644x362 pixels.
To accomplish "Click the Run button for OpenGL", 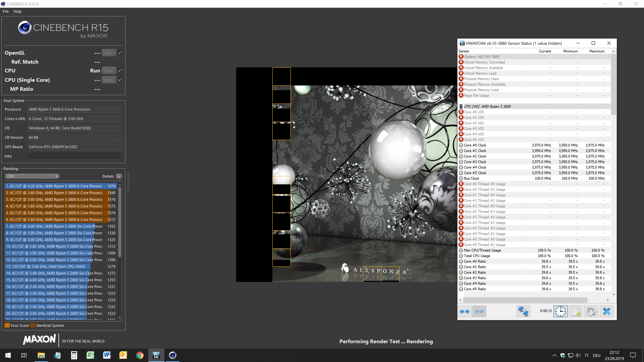I will click(x=109, y=53).
